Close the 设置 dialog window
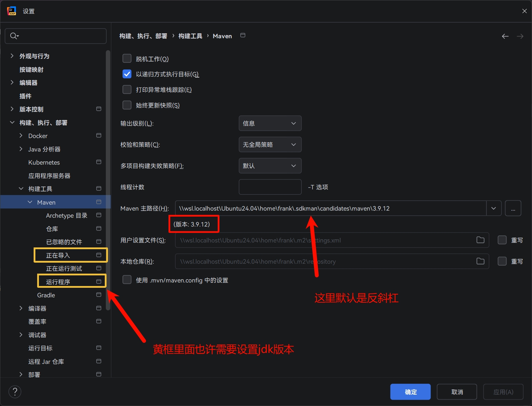The width and height of the screenshot is (532, 406). [x=524, y=11]
